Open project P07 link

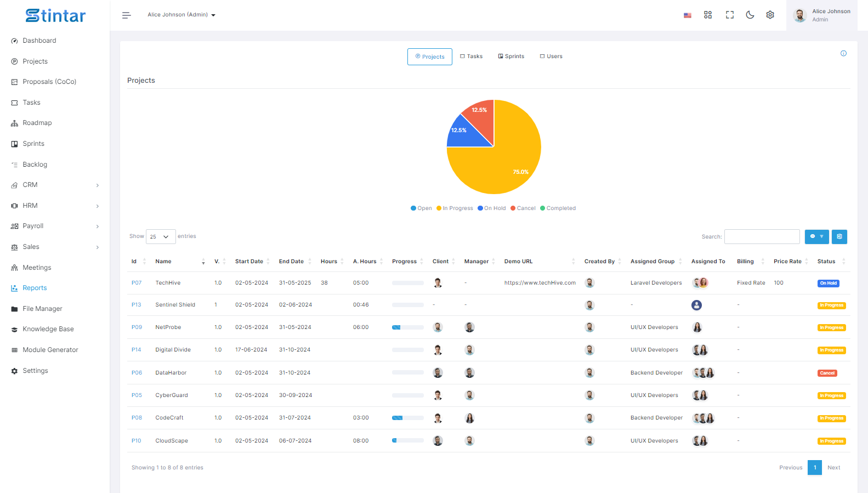[x=137, y=283]
